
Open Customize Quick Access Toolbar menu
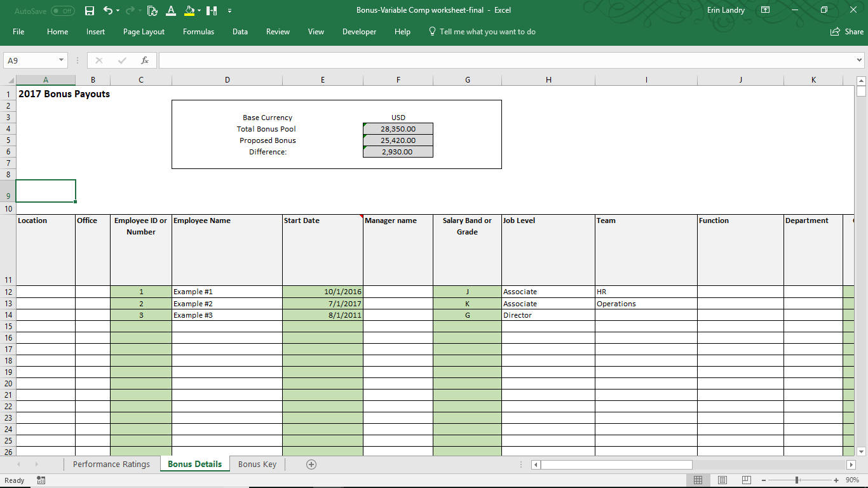[x=230, y=10]
